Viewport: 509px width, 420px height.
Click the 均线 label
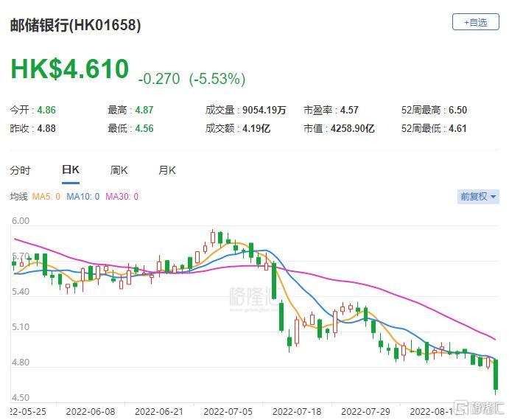[19, 197]
